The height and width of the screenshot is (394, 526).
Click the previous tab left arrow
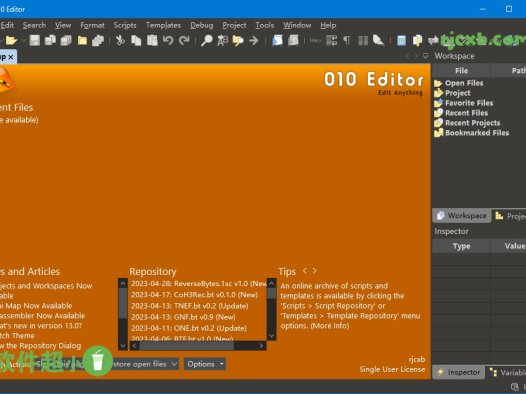pyautogui.click(x=407, y=56)
